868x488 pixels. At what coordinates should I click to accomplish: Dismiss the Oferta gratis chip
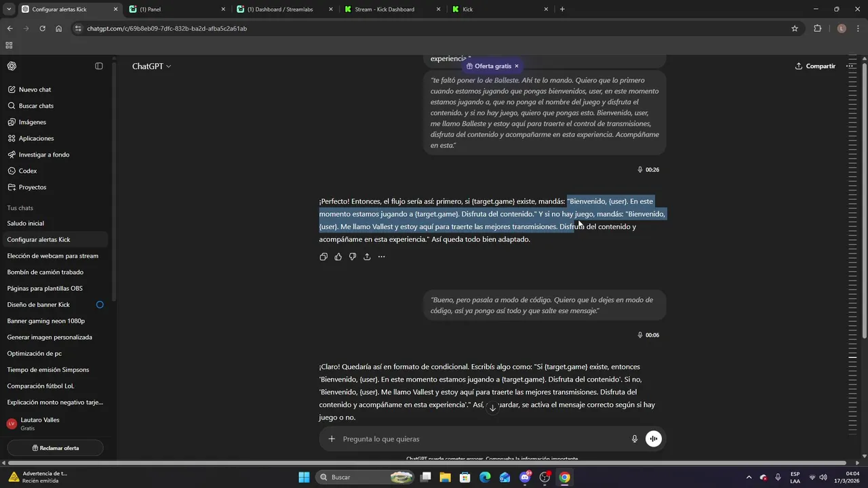click(517, 66)
